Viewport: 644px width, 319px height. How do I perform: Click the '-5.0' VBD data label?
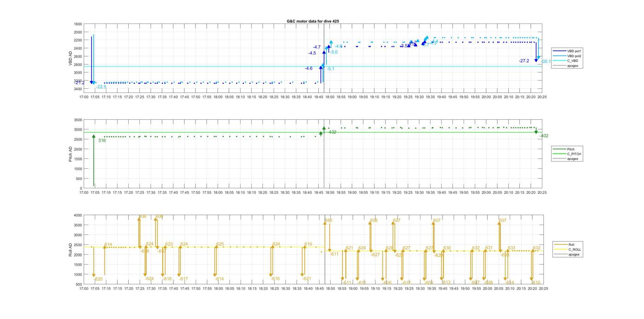coord(333,52)
